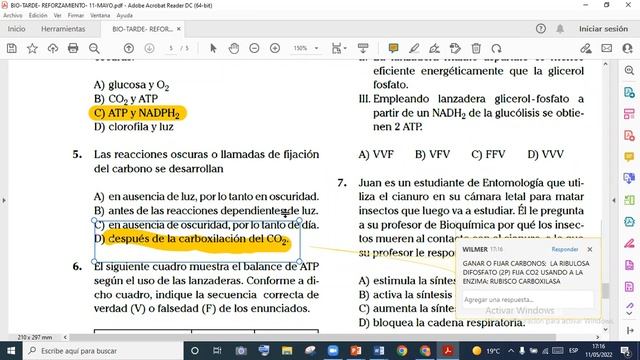The image size is (640, 360).
Task: Open the Ayuda menu
Action: coord(124,16)
